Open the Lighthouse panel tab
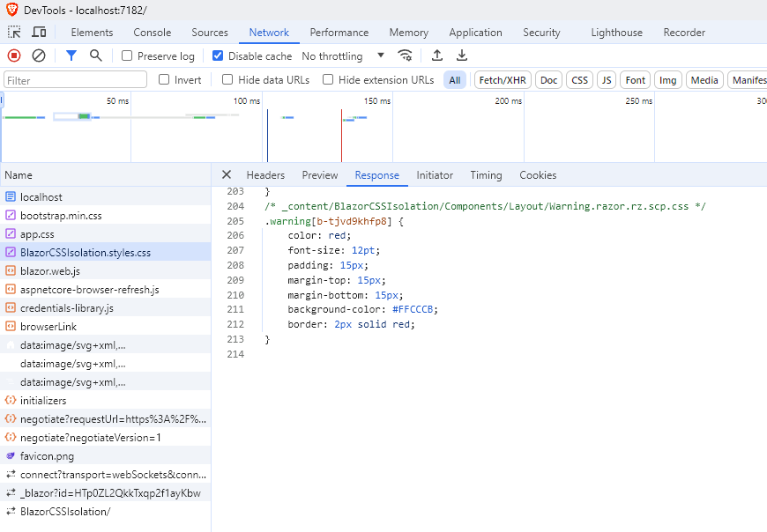 [x=617, y=33]
